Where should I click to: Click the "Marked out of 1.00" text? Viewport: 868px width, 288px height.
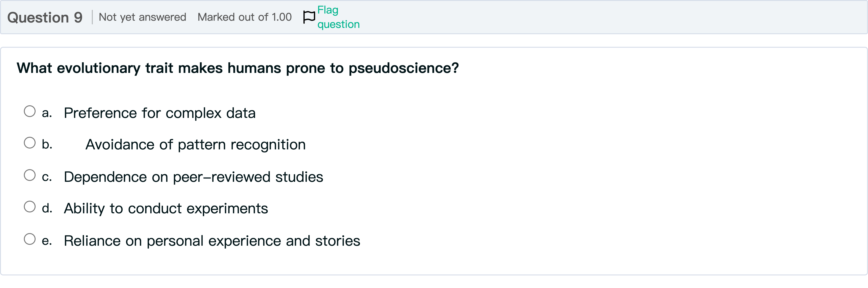(x=244, y=17)
